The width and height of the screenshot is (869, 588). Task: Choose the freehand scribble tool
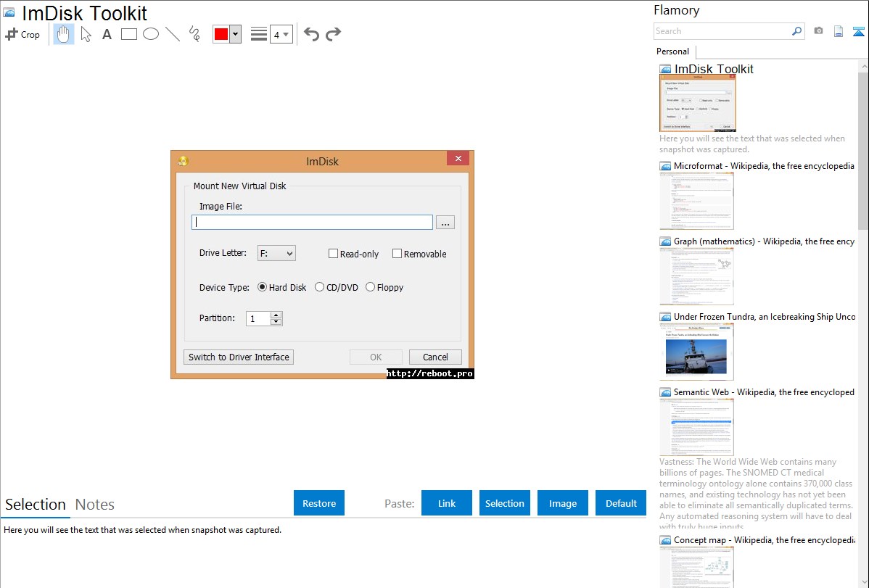pyautogui.click(x=194, y=34)
